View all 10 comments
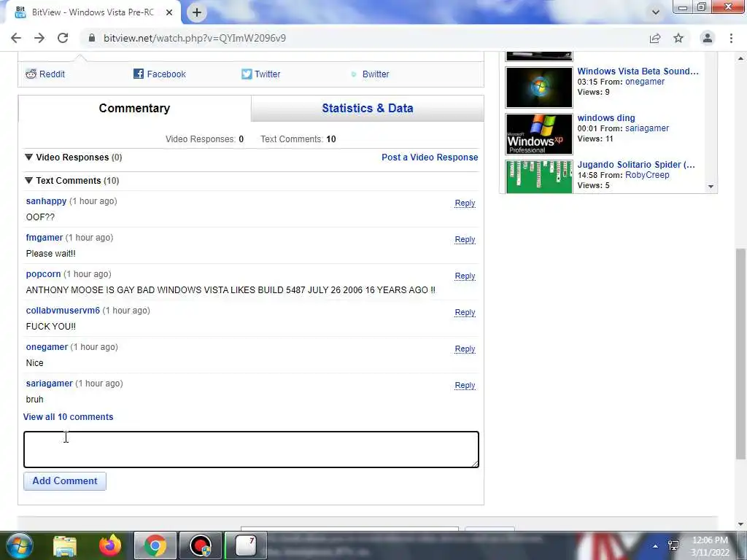 point(68,416)
